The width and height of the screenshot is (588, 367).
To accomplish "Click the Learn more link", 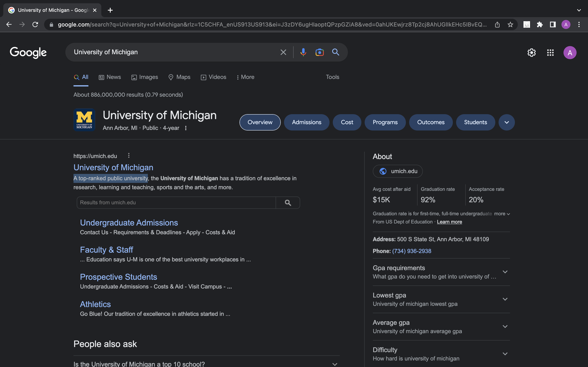I will click(x=449, y=222).
